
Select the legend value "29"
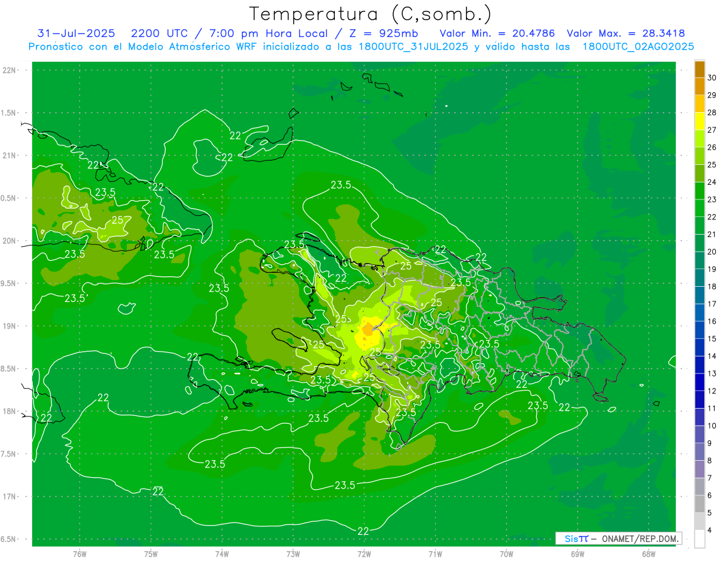coord(712,95)
